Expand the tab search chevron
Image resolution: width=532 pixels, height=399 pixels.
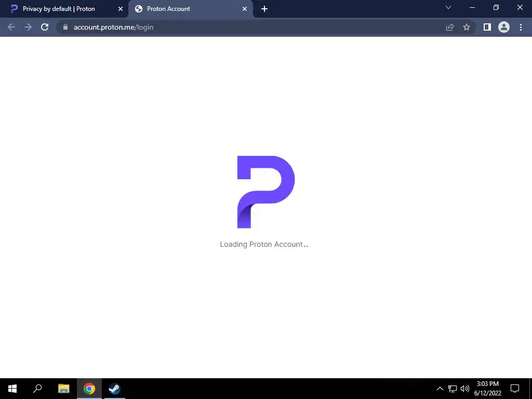click(x=448, y=7)
